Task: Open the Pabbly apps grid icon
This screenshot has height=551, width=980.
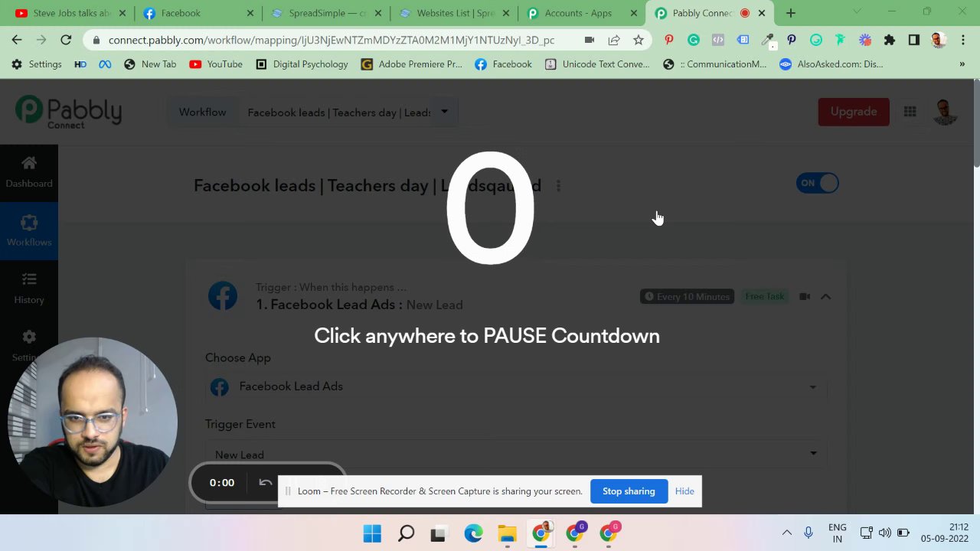Action: coord(910,112)
